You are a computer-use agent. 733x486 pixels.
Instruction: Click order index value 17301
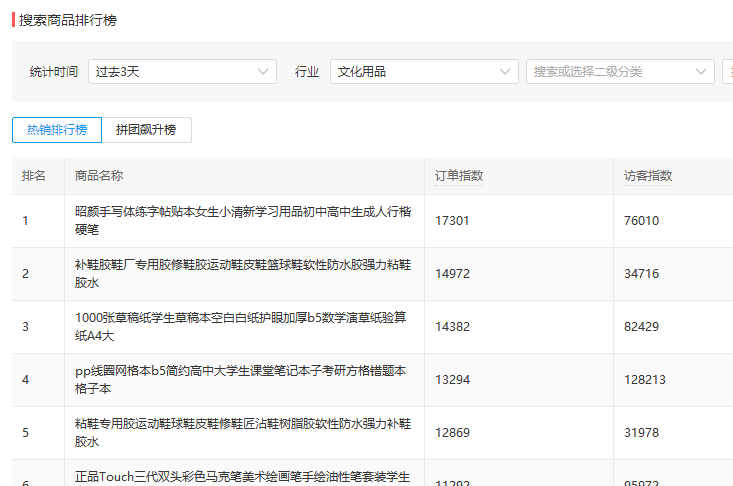click(452, 221)
